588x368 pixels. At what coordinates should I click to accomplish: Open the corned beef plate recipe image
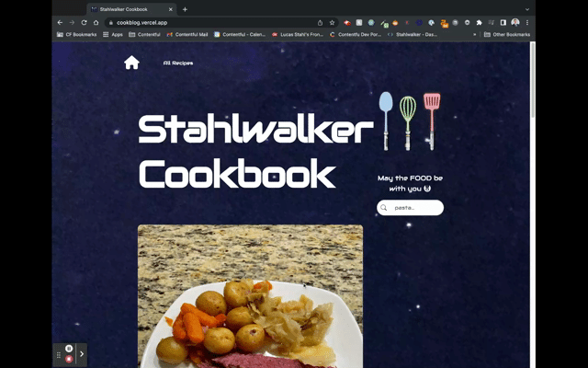tap(251, 296)
